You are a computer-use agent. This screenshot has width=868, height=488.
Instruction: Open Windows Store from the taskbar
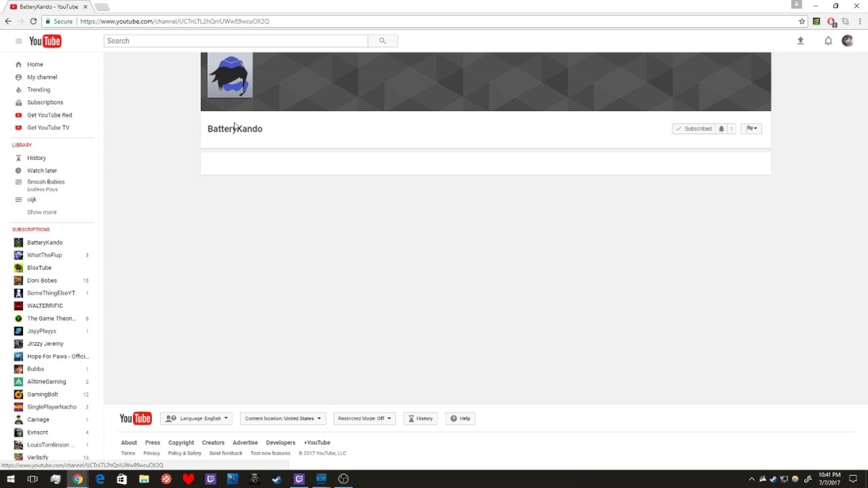pos(122,479)
